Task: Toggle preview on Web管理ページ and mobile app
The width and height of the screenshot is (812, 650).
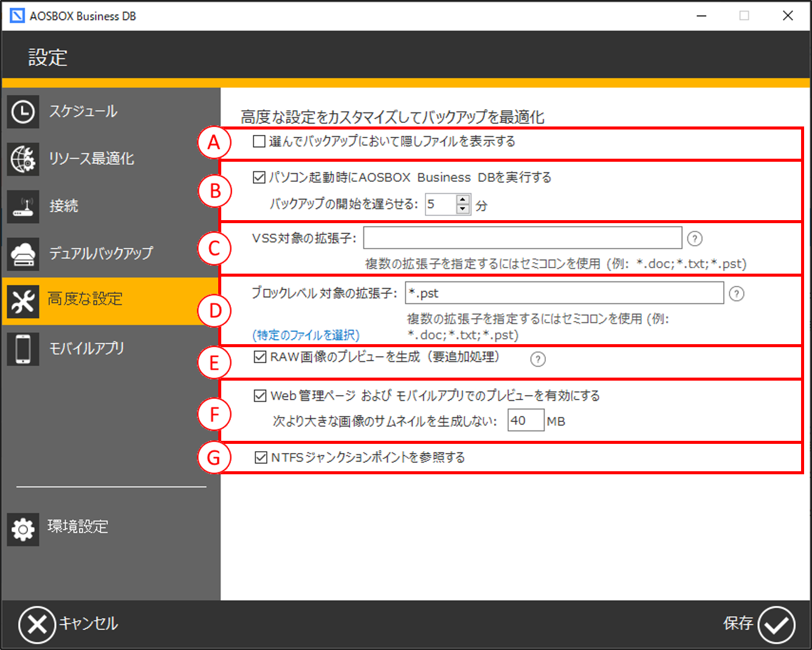Action: click(261, 396)
